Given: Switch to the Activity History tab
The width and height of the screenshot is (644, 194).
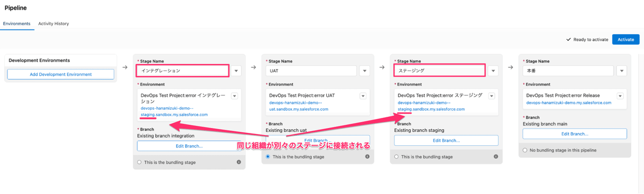Looking at the screenshot, I should pyautogui.click(x=54, y=24).
